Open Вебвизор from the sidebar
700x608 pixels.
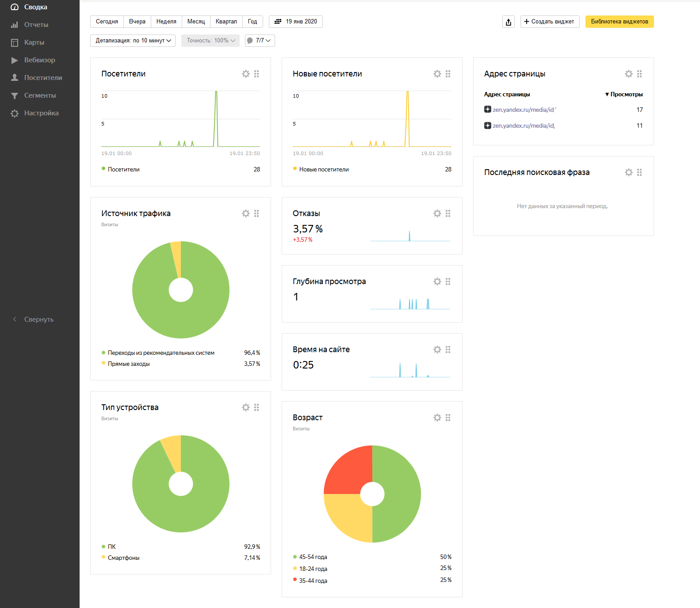click(39, 60)
